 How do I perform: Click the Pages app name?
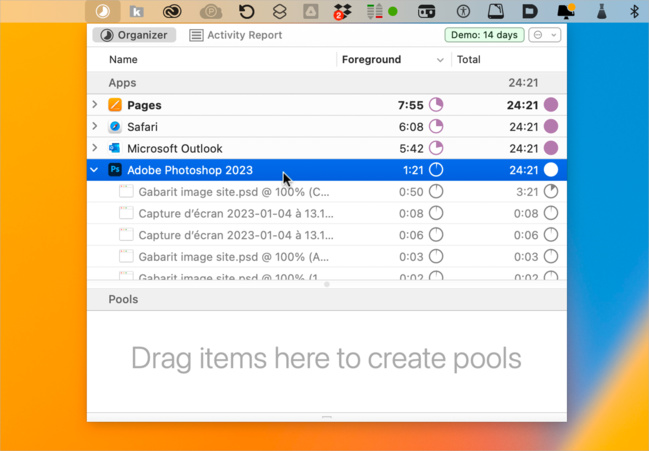[144, 106]
